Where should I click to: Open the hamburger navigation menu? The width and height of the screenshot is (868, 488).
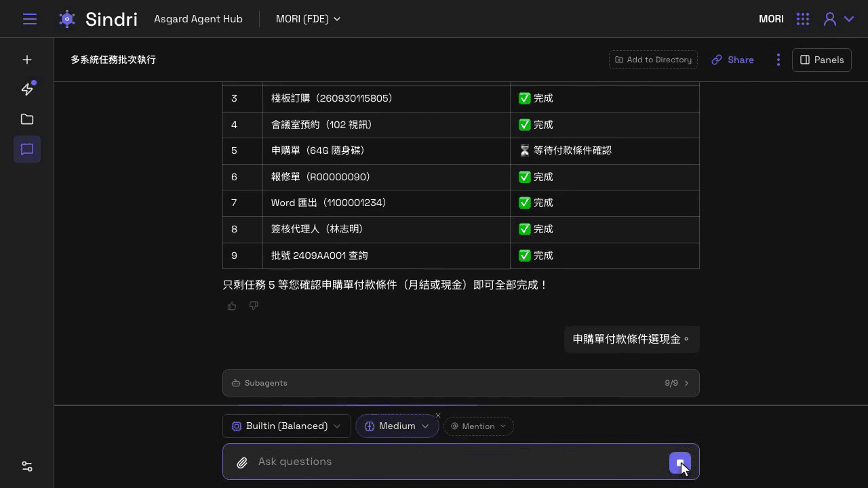[x=30, y=19]
